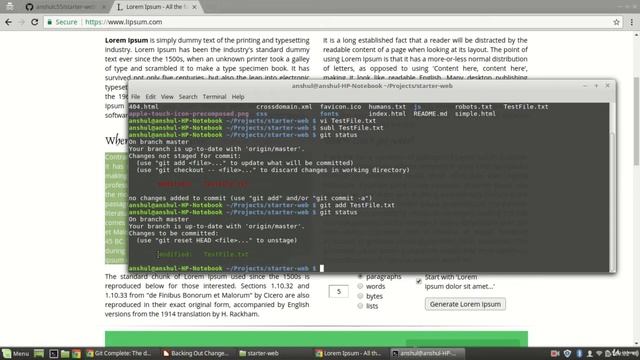Maximize the terminal window
This screenshot has width=640, height=360.
pyautogui.click(x=596, y=86)
